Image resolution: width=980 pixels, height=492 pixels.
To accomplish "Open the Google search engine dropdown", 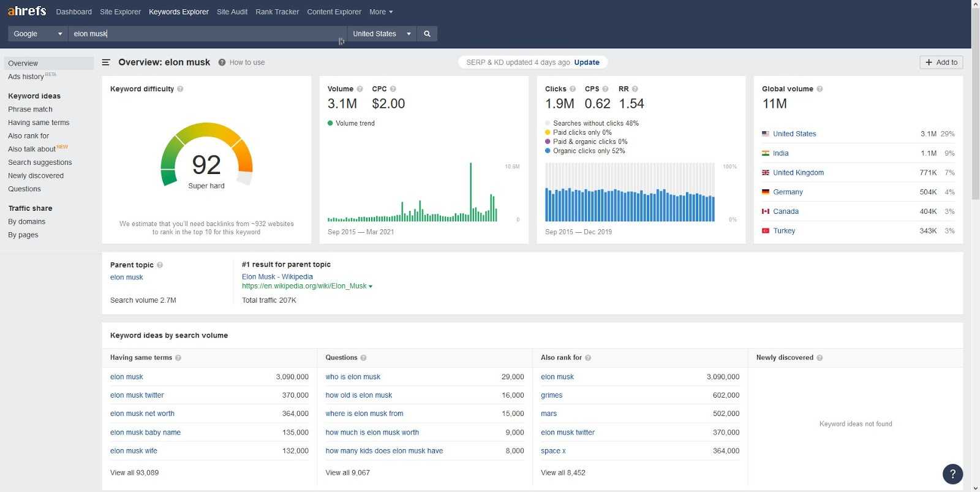I will pyautogui.click(x=37, y=34).
